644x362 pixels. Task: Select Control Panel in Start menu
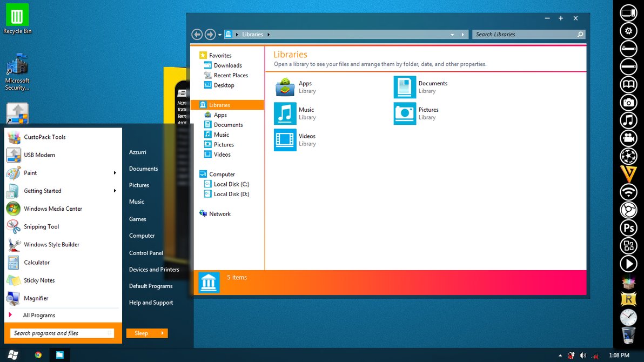point(146,253)
